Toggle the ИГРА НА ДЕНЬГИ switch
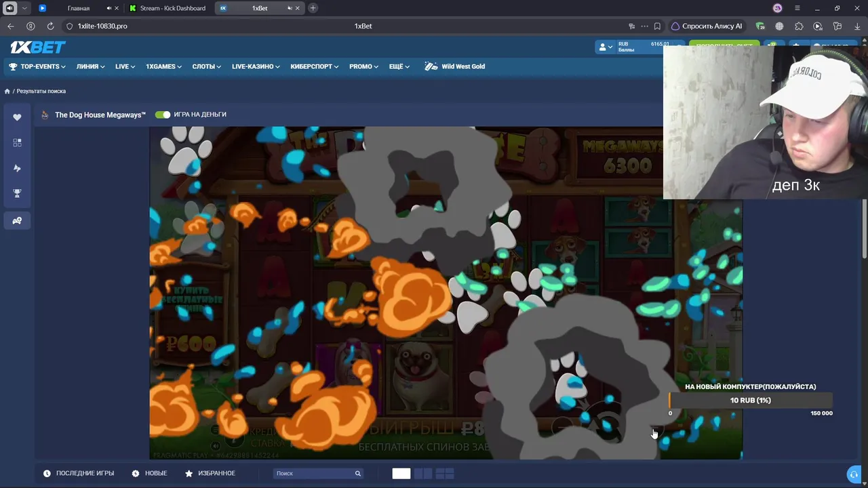Screen dimensions: 868x488 pos(163,115)
